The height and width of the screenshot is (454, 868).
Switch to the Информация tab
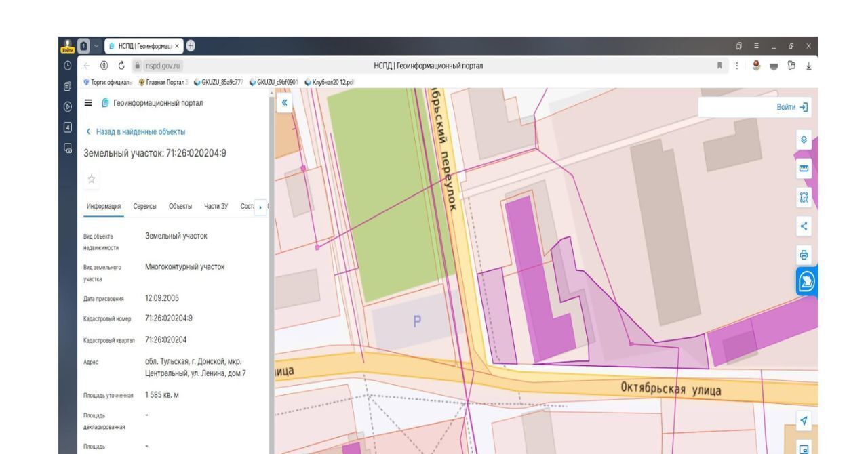click(x=104, y=206)
